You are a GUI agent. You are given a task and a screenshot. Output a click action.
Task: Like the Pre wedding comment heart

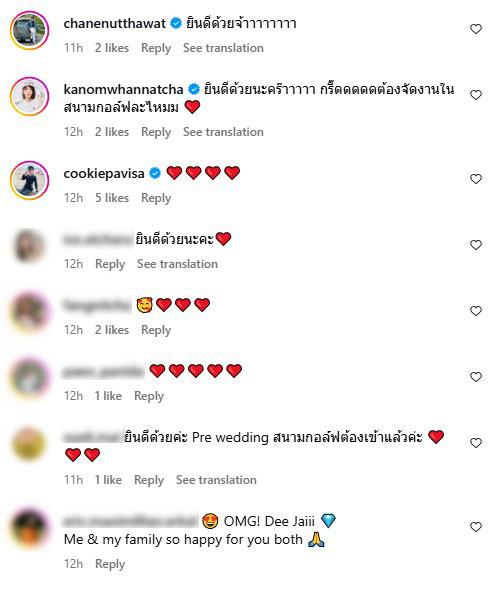pos(476,443)
